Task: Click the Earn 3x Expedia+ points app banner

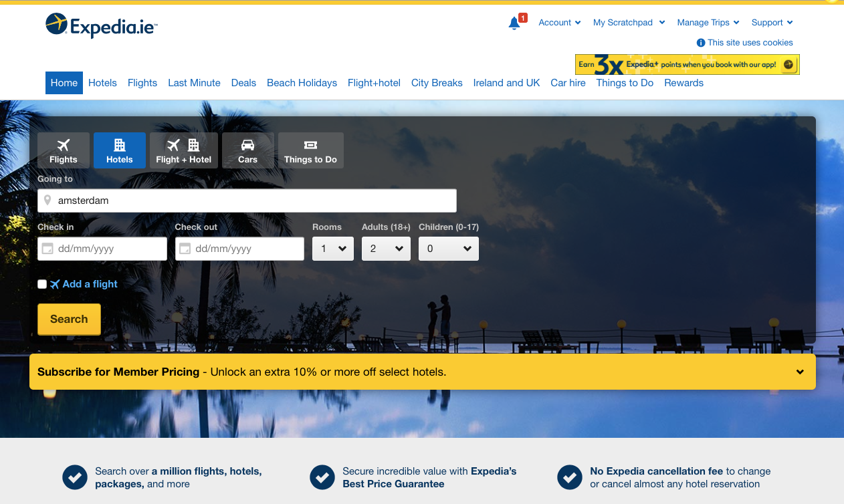Action: 688,65
